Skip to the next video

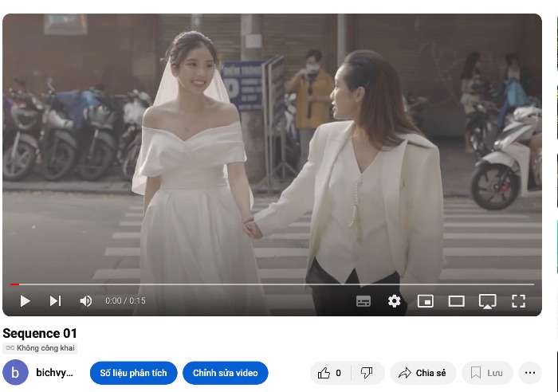click(55, 301)
